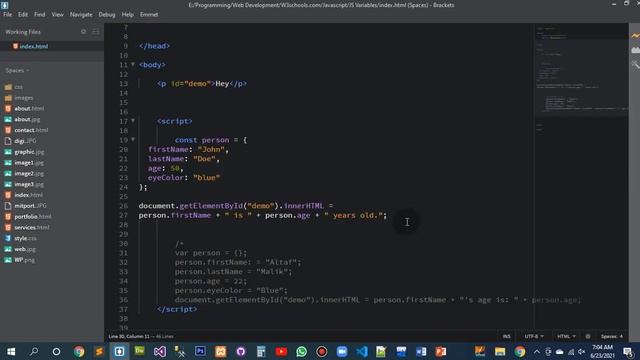The width and height of the screenshot is (640, 360).
Task: Click the commented person.lastName = "Malik" line
Action: tap(233, 271)
